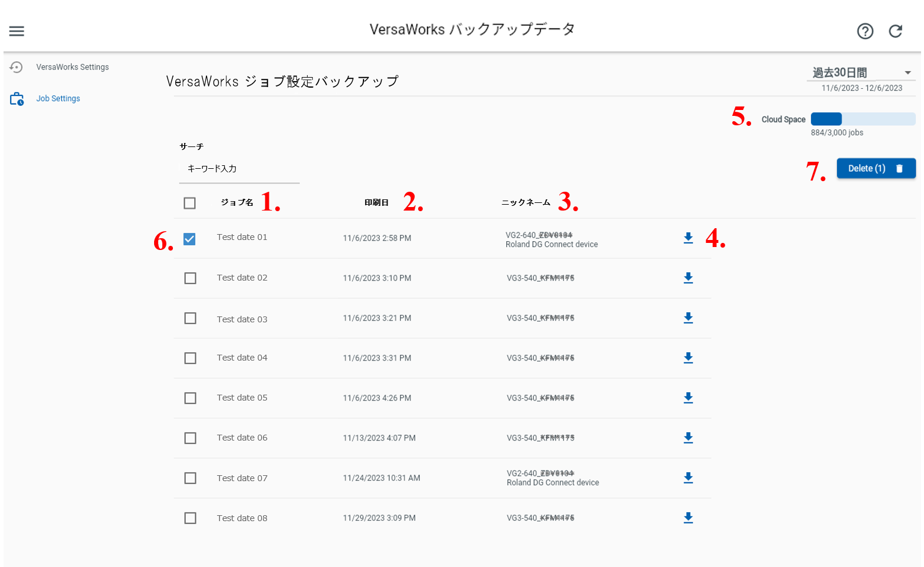Click date 11/13/2023 4:07 PM
Viewport: 924px width, 567px height.
(x=379, y=438)
